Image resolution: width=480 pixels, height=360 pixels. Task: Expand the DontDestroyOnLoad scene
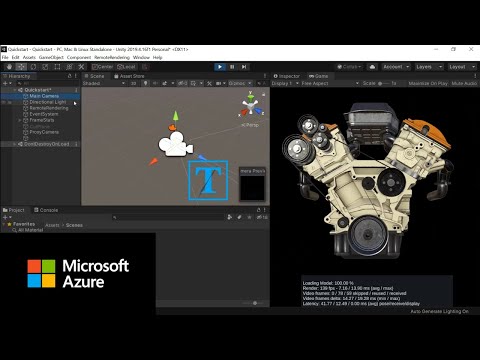pos(15,144)
